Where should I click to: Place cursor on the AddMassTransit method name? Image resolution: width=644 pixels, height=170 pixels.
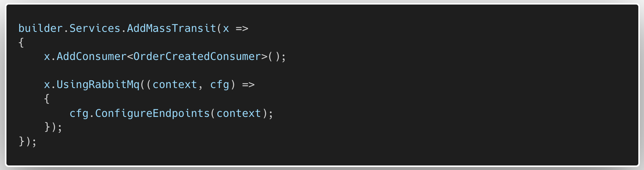coord(171,28)
